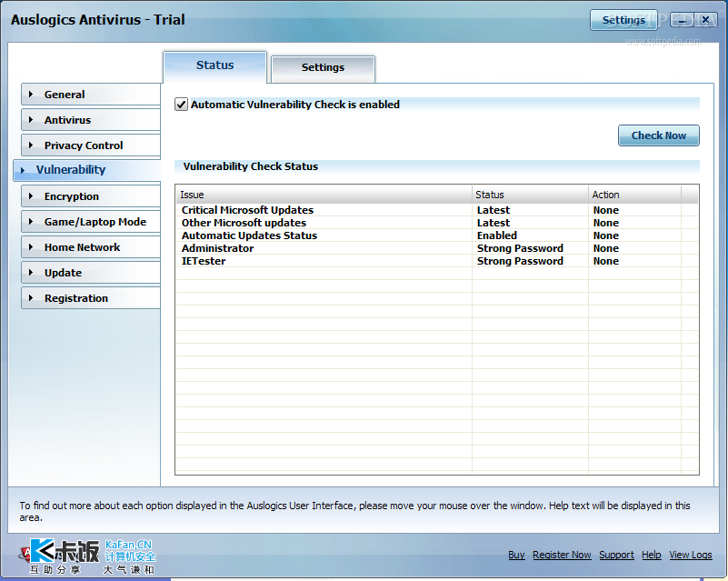Click the Update section arrow icon

31,273
